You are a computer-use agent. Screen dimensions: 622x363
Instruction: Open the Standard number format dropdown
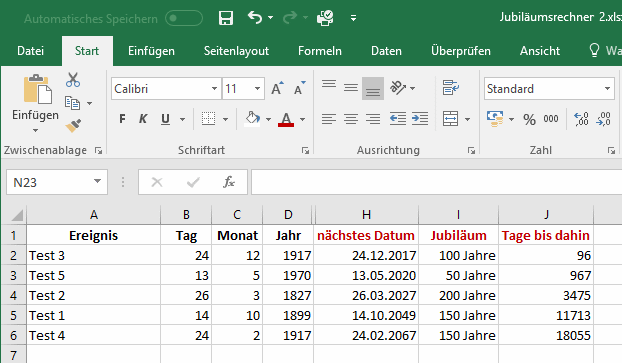(607, 88)
